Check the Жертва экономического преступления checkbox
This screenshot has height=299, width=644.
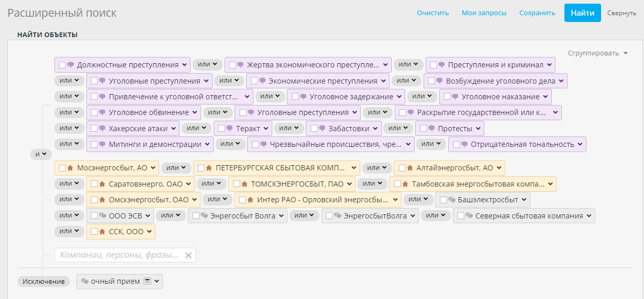click(232, 65)
